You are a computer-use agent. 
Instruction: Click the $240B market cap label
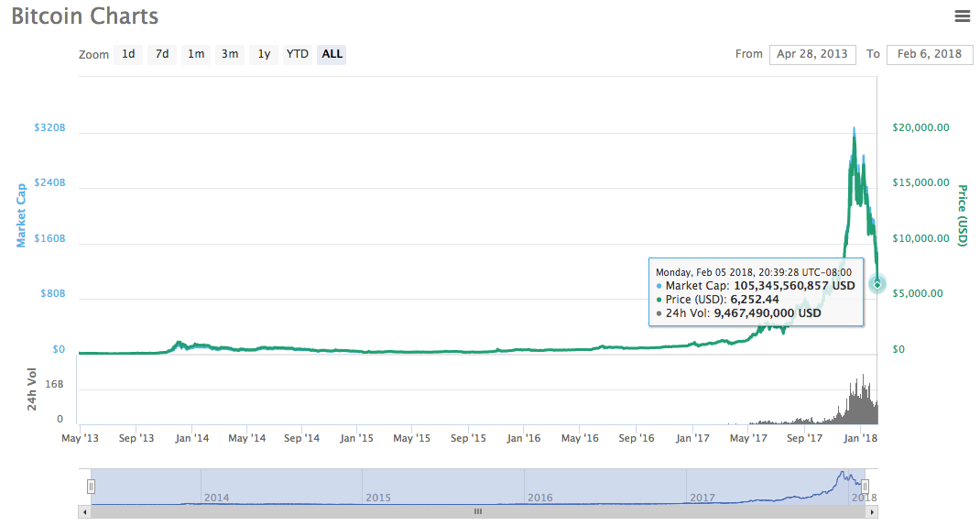tap(49, 182)
